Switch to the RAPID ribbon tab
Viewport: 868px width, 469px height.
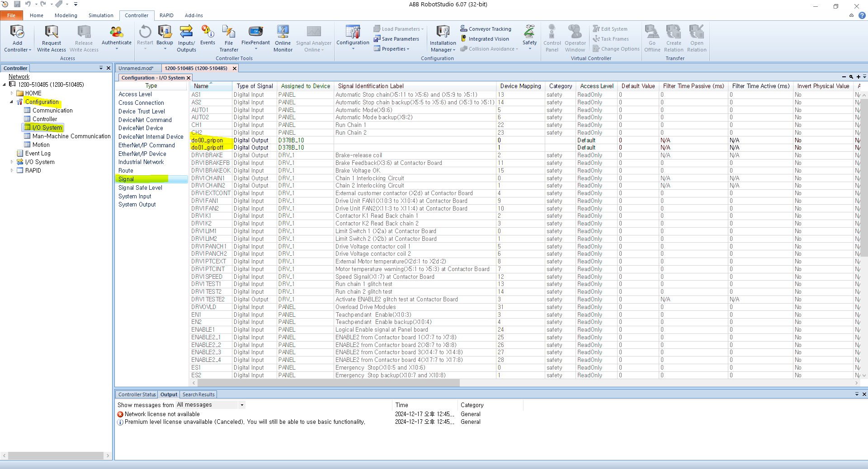pyautogui.click(x=166, y=15)
